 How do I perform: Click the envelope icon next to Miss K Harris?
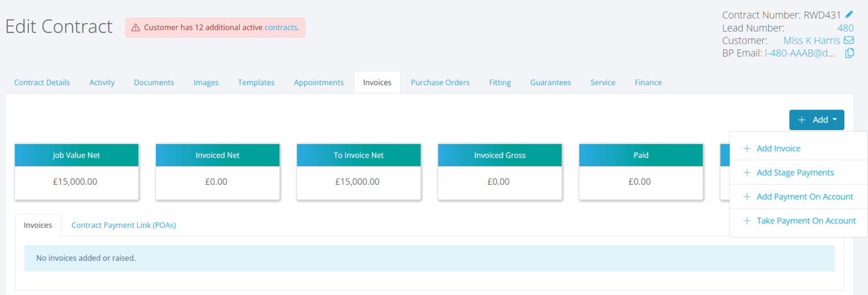pyautogui.click(x=848, y=41)
